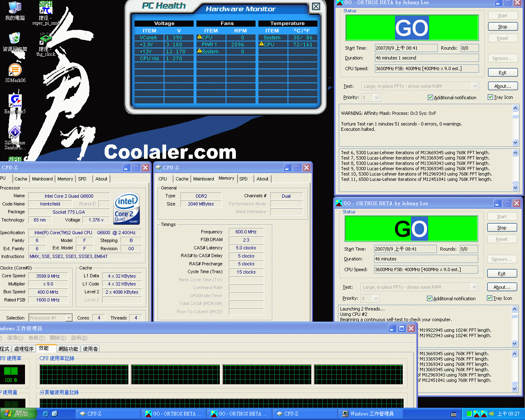Click the lower ORTHOS thread log scrollbar down arrow
Image resolution: width=525 pixels, height=420 pixels.
[x=515, y=343]
